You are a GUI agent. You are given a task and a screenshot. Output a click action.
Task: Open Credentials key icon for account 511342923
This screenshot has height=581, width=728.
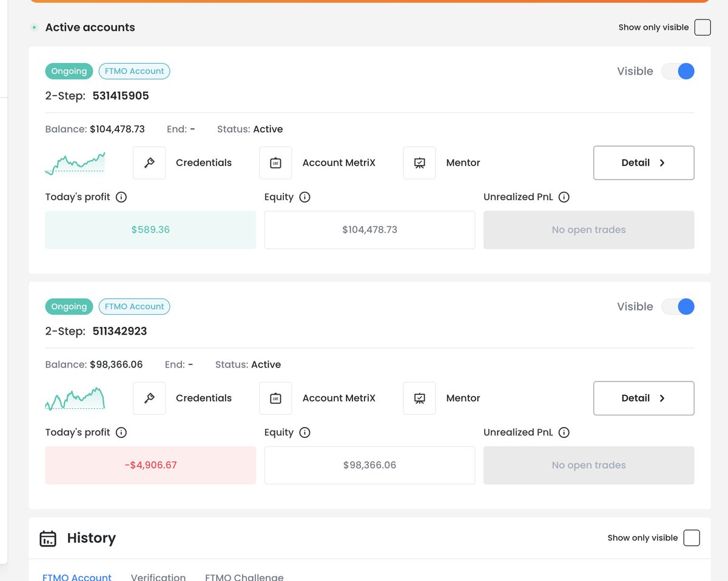point(149,398)
